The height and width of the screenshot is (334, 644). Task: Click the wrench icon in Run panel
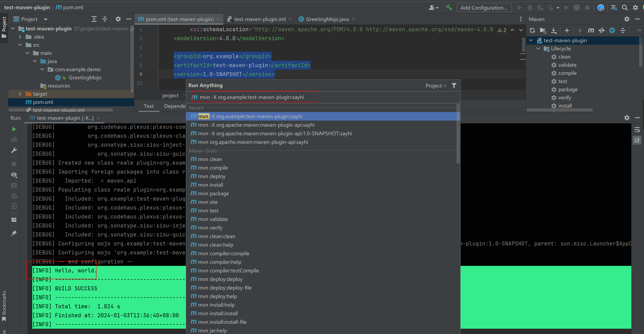14,150
